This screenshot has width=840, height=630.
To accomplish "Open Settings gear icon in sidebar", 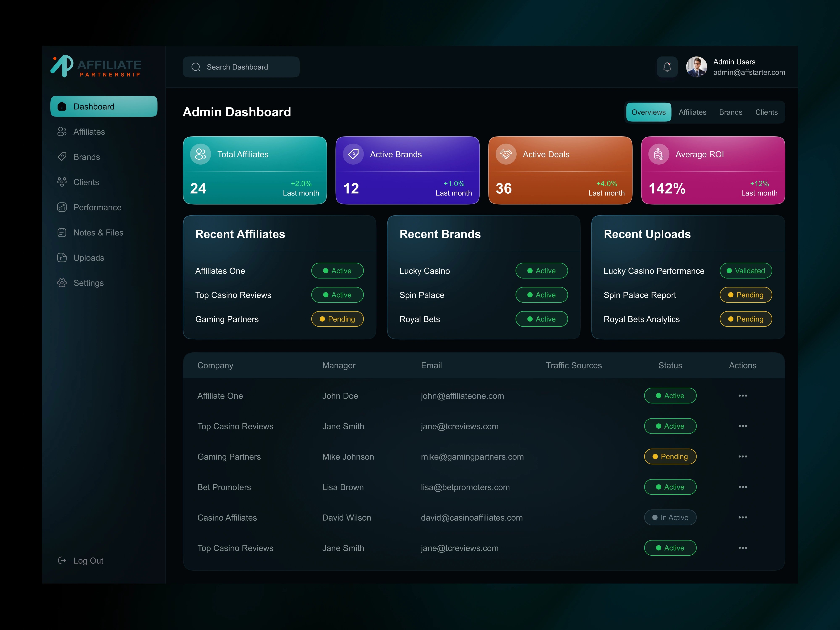I will tap(62, 283).
